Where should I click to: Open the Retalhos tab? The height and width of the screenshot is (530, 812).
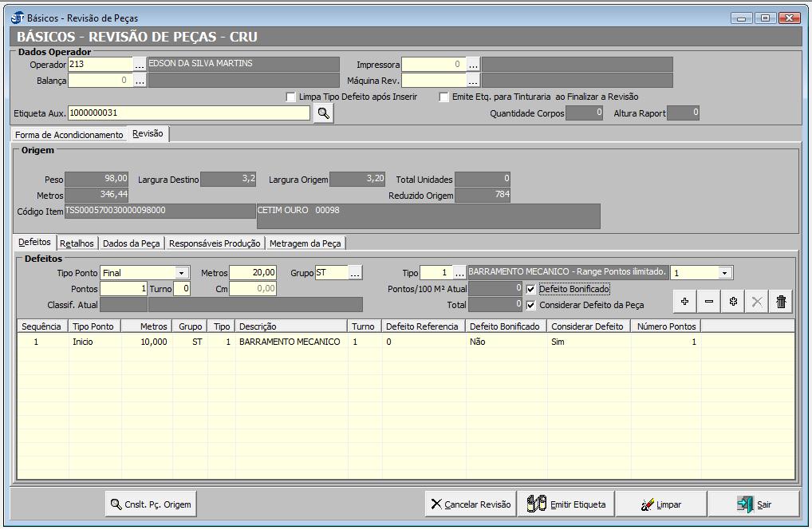click(x=77, y=243)
